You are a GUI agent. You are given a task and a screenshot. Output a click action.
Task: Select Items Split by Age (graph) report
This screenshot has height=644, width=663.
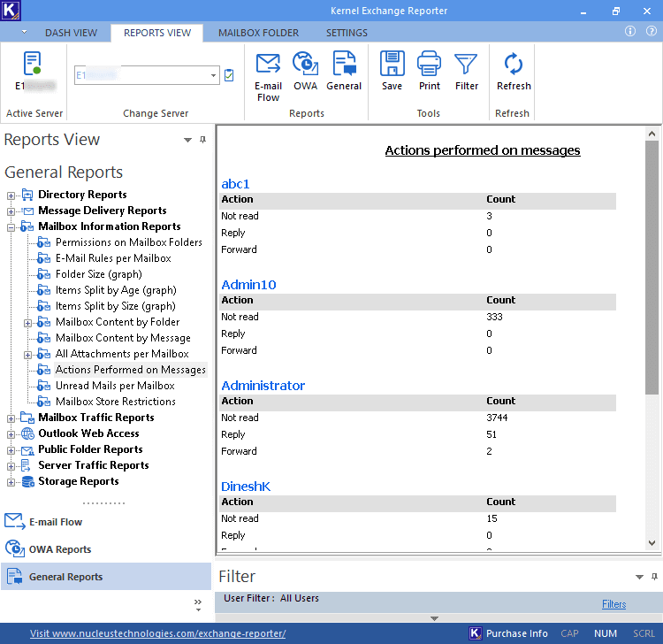click(116, 290)
